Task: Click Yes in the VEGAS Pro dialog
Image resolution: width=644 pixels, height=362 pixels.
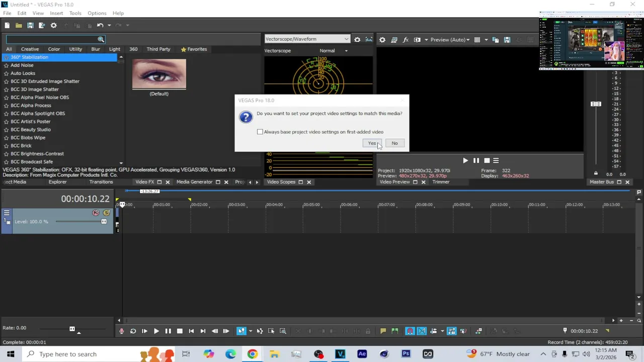Action: (x=372, y=143)
